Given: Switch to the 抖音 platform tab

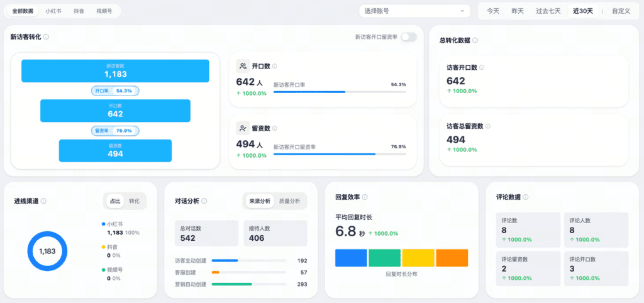Looking at the screenshot, I should coord(79,11).
